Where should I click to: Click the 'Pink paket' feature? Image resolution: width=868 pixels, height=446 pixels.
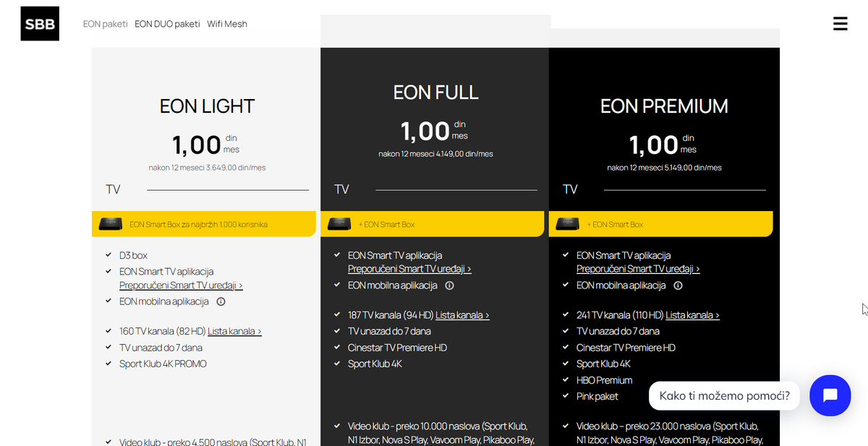pos(597,396)
